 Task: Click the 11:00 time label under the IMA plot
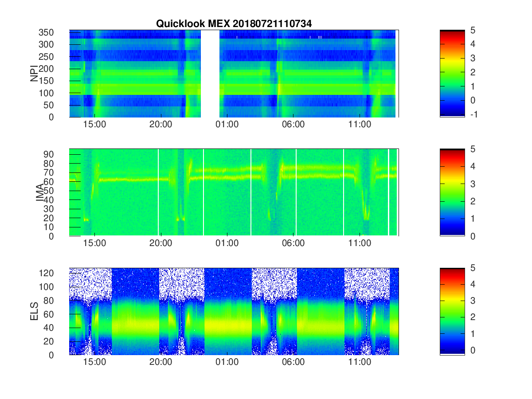360,243
